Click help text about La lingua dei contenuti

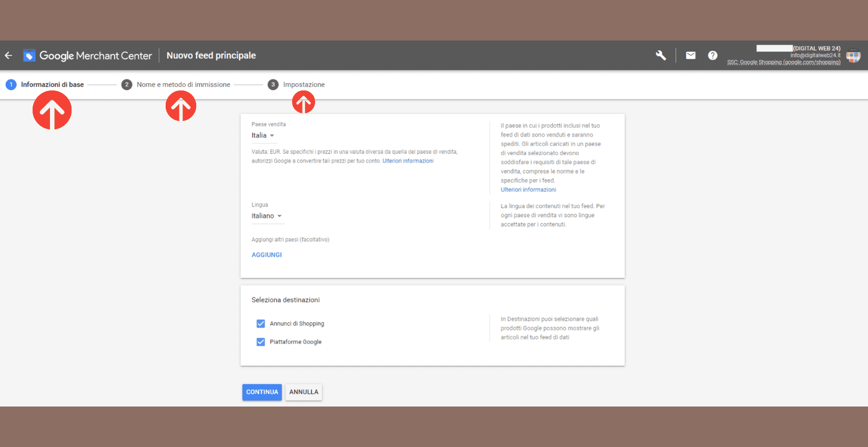[x=553, y=215]
